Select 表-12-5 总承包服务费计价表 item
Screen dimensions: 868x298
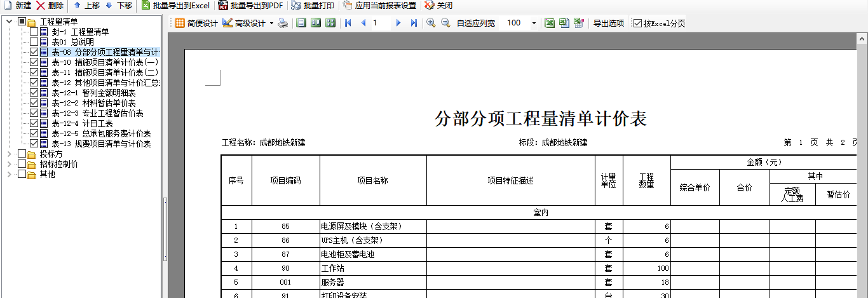[x=101, y=133]
